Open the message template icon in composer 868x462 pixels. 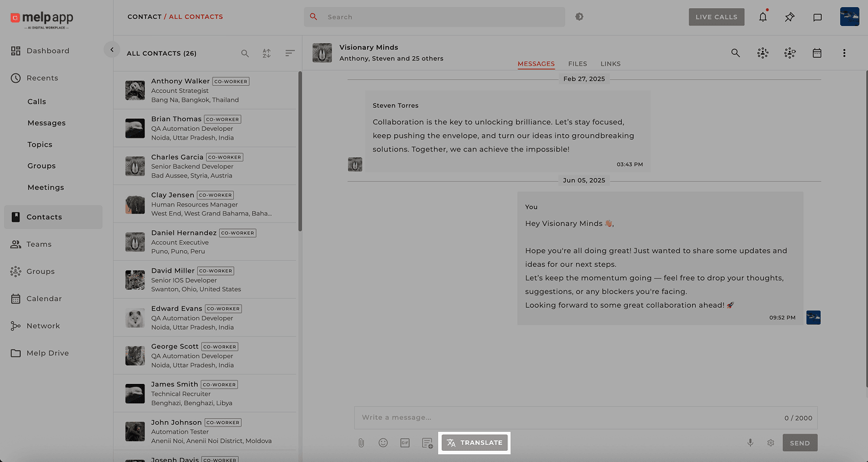427,442
